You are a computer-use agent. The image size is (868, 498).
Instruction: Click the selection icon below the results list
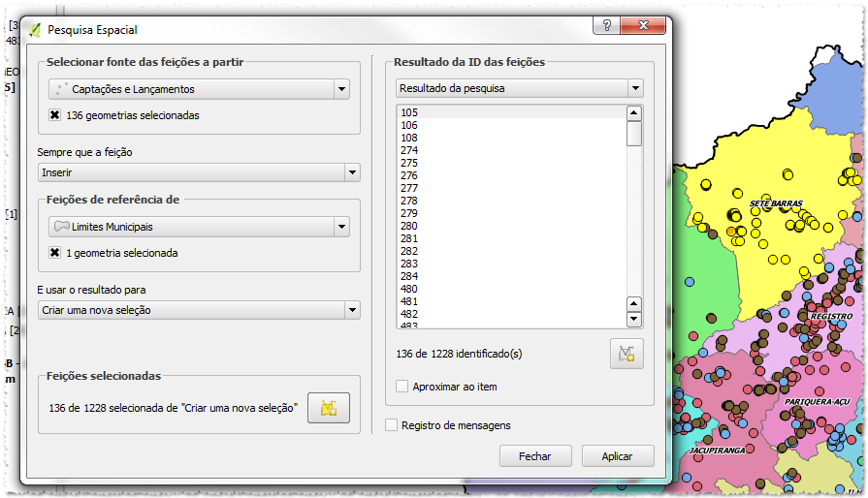click(627, 354)
